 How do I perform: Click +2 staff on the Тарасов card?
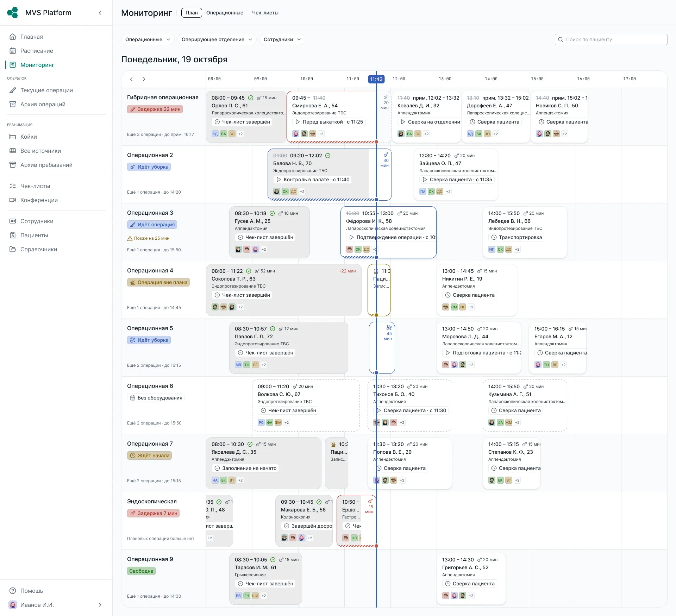264,596
